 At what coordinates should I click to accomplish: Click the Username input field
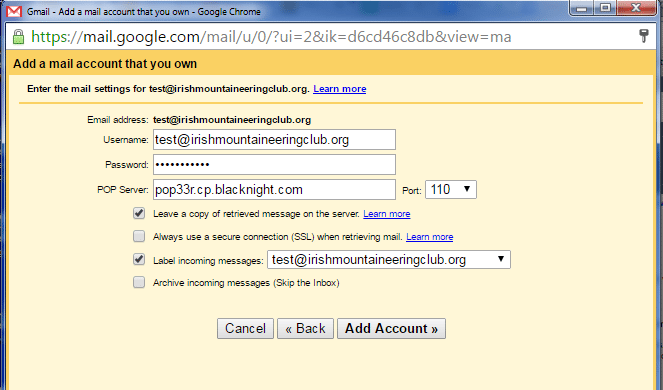point(274,140)
